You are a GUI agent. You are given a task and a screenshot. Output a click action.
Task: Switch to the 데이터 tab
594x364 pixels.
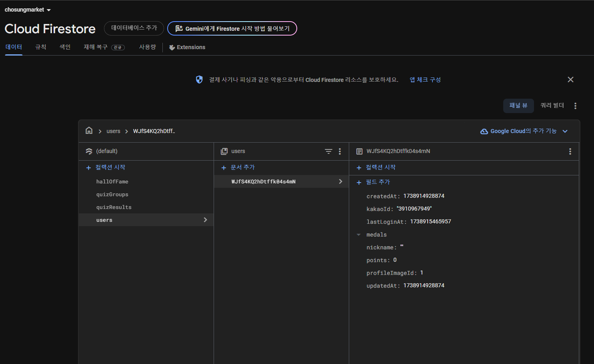click(14, 47)
